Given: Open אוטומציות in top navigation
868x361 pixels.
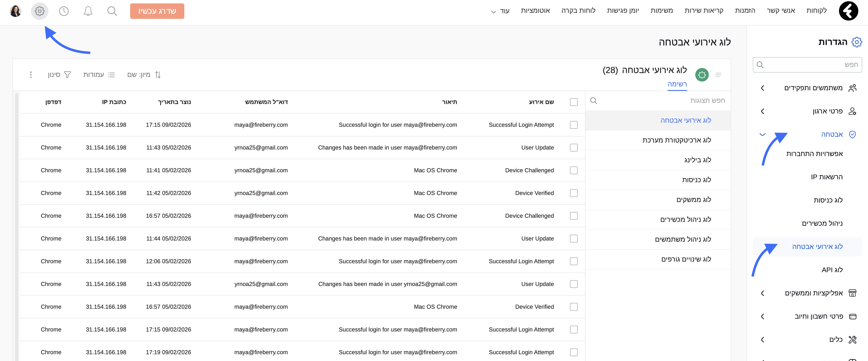Looking at the screenshot, I should (x=535, y=11).
